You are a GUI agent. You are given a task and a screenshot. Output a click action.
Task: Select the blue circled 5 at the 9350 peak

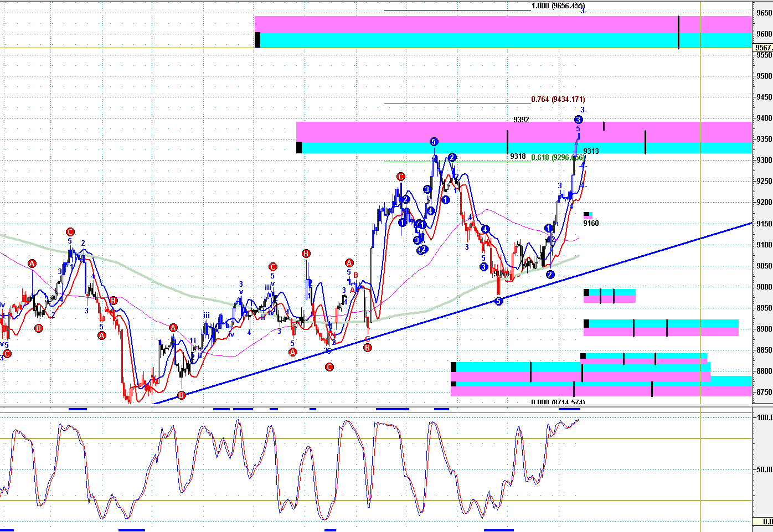[x=434, y=142]
